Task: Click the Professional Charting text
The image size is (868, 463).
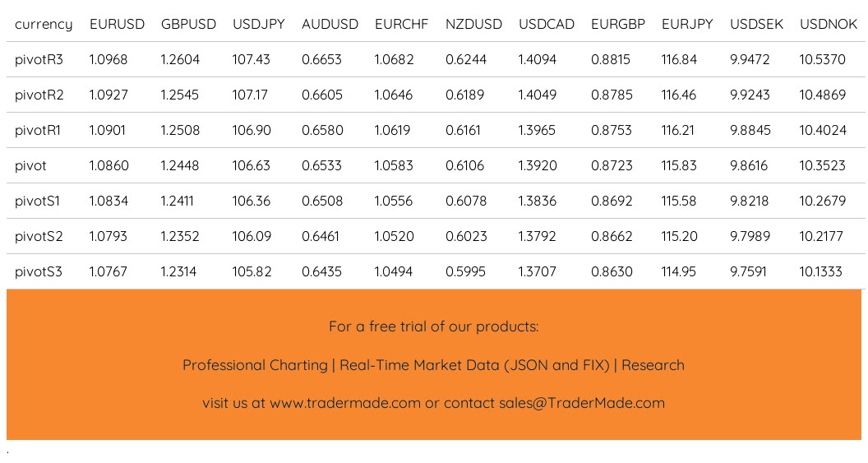Action: [255, 365]
